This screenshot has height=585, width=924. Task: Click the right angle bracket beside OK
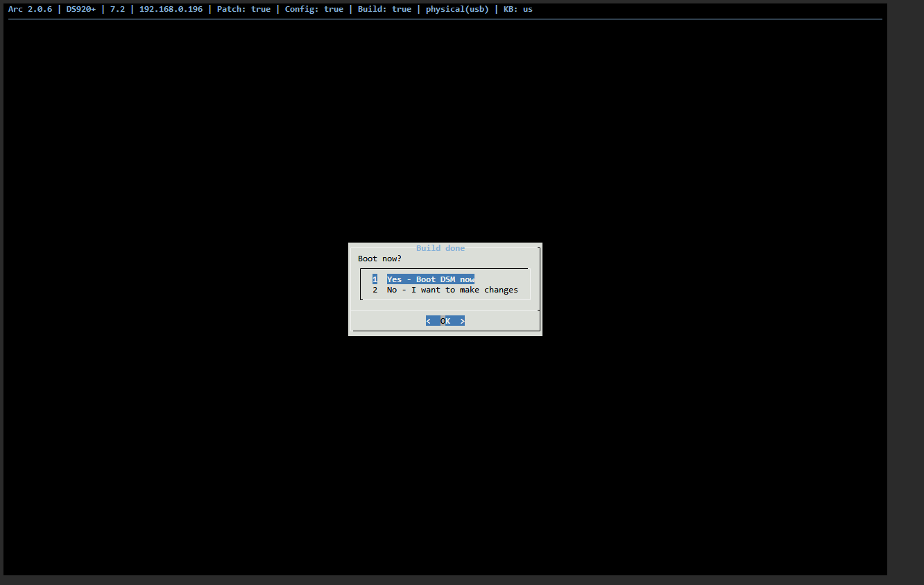[x=462, y=321]
